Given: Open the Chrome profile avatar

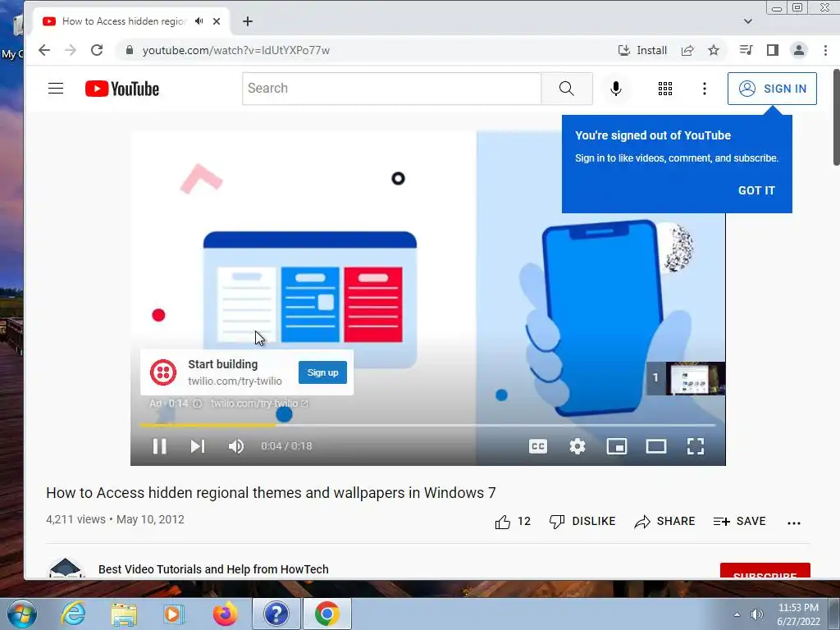Looking at the screenshot, I should 799,50.
